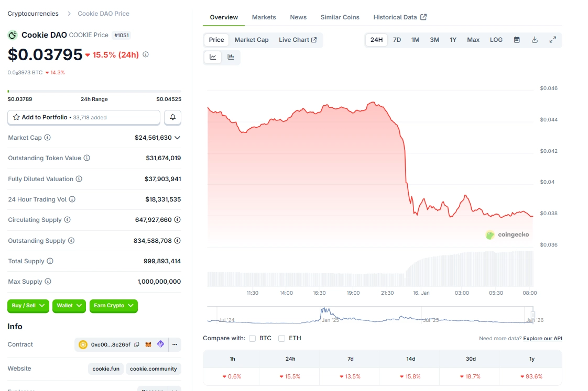Copy the contract address
588x391 pixels.
pyautogui.click(x=137, y=344)
